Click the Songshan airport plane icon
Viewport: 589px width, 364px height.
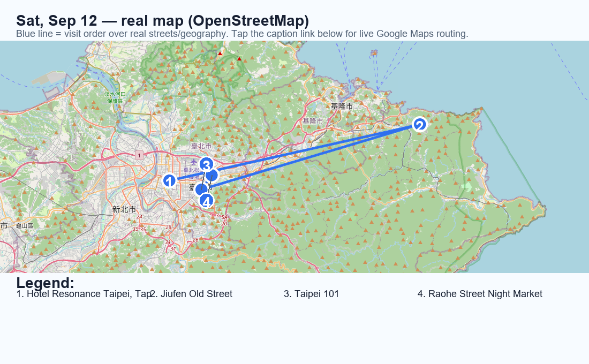point(193,162)
